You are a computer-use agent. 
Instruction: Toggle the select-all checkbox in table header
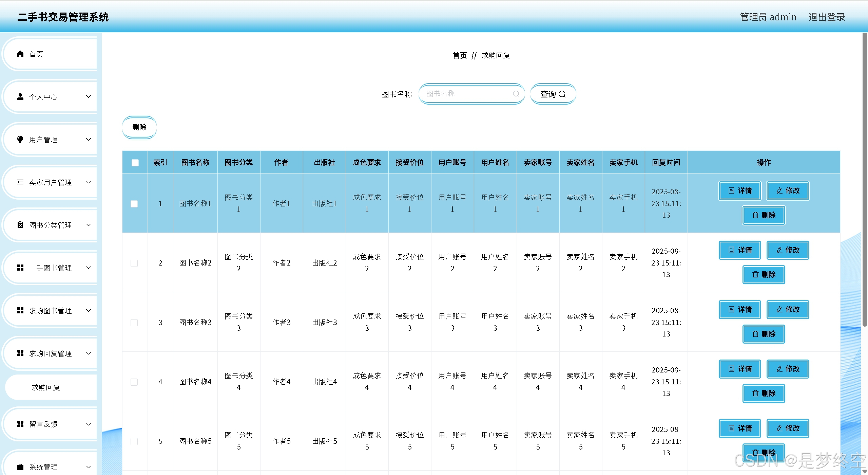pos(135,163)
